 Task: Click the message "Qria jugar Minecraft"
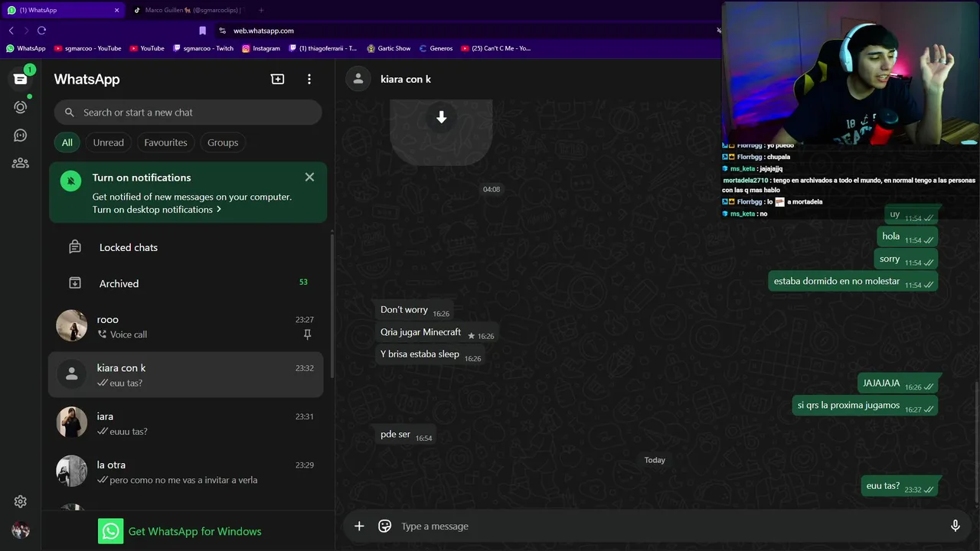pos(436,332)
